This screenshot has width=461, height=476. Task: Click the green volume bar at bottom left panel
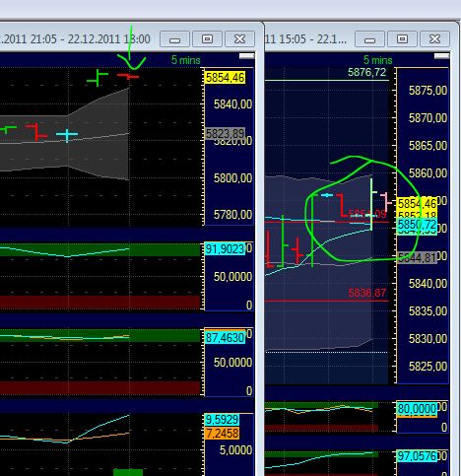128,472
